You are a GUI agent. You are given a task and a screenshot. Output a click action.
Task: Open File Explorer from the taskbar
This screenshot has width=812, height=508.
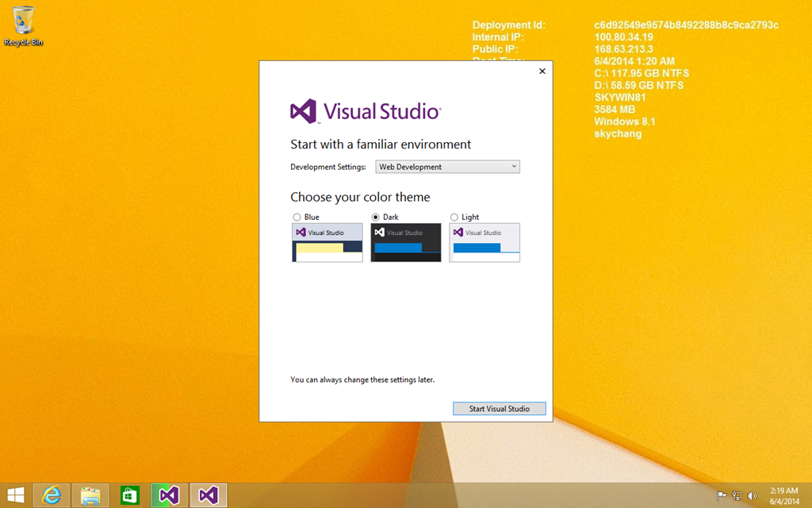pyautogui.click(x=90, y=495)
